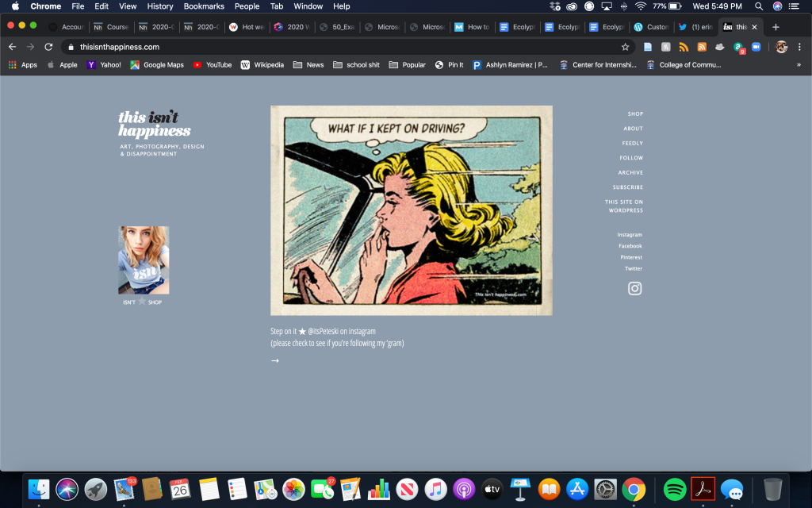
Task: Open a new browser tab
Action: tap(776, 27)
